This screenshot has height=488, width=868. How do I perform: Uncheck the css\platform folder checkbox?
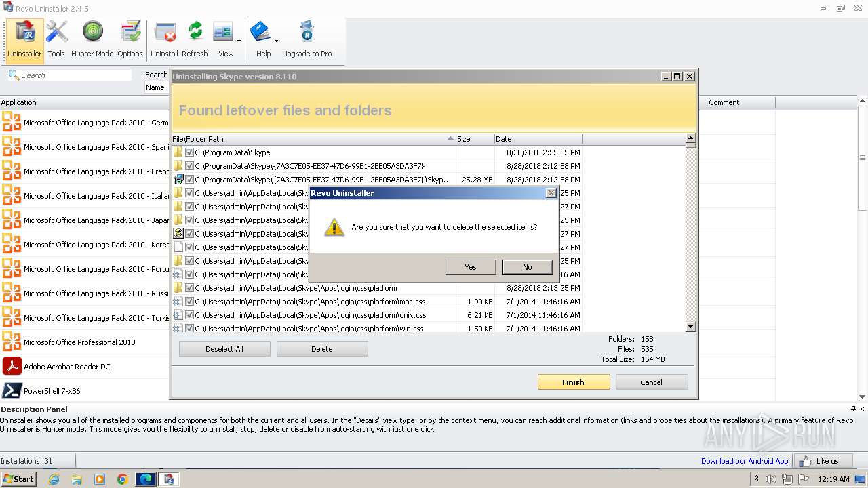[190, 288]
